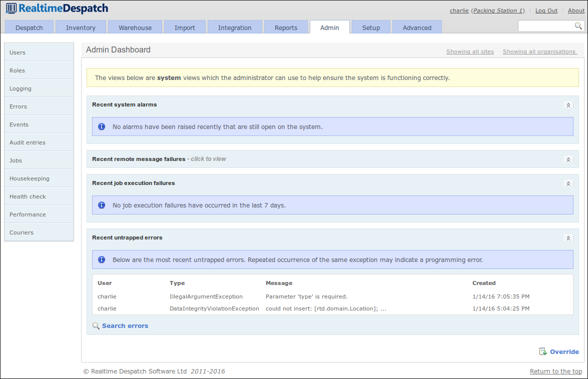Open Jobs in the sidebar
The image size is (588, 379).
(39, 160)
